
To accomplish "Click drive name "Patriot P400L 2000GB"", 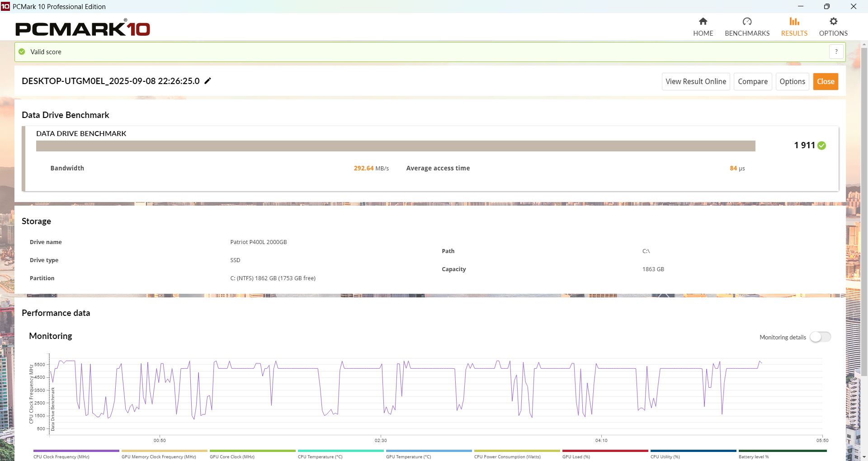I will pos(259,242).
